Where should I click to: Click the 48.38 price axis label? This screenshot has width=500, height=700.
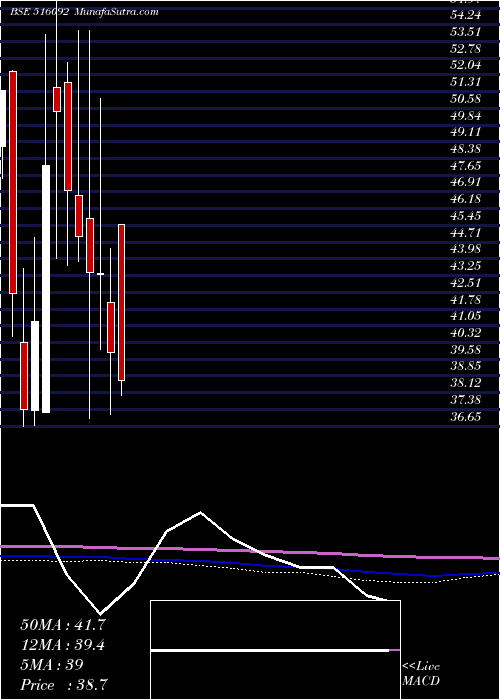(466, 149)
